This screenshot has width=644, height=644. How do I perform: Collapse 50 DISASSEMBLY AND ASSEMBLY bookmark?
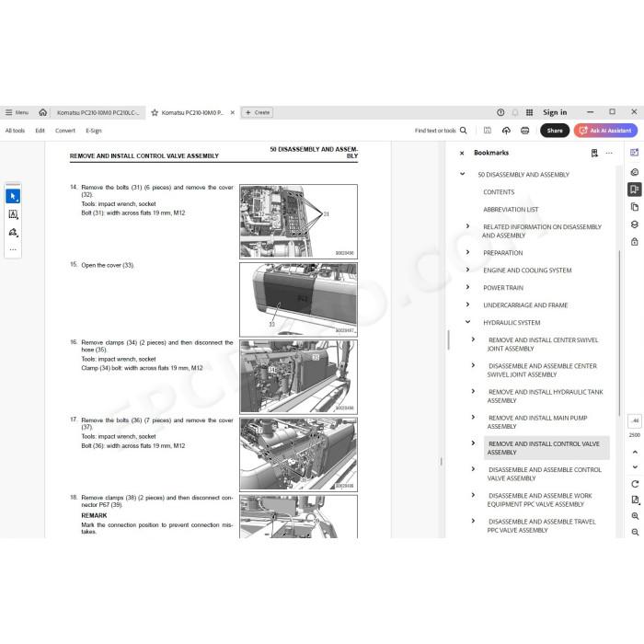pyautogui.click(x=463, y=174)
